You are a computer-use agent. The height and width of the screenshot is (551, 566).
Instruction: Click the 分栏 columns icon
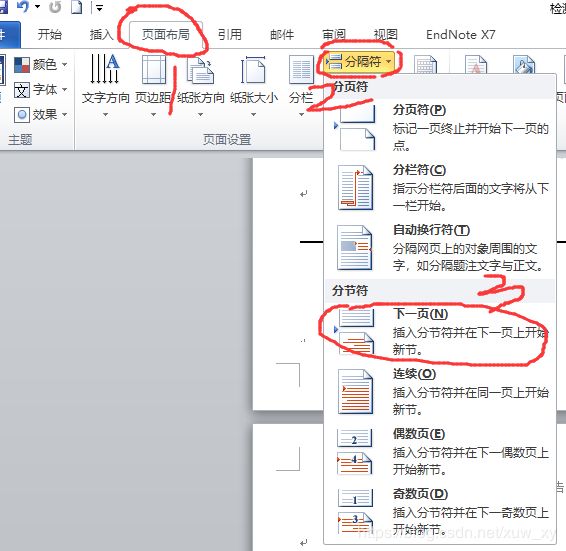[x=301, y=69]
